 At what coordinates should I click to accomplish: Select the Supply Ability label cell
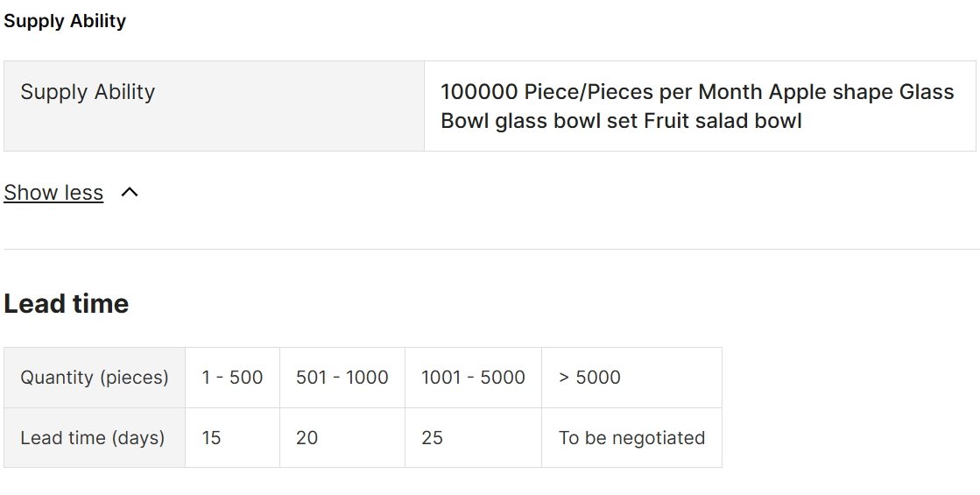[214, 106]
